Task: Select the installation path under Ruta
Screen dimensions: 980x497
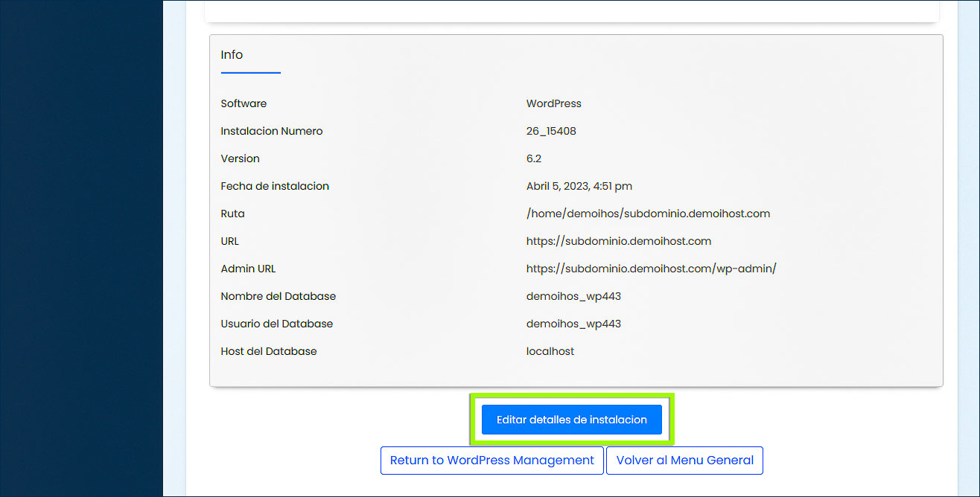Action: 649,214
